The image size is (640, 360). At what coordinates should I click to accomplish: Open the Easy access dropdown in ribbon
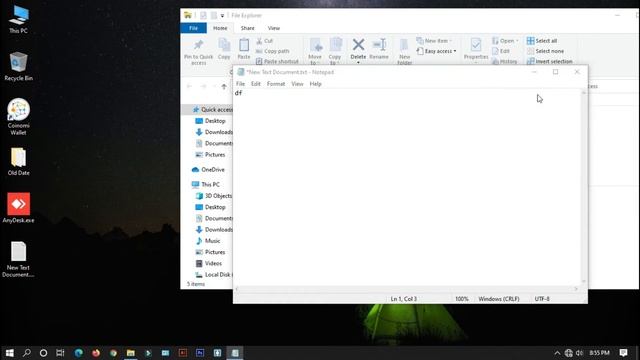point(436,51)
